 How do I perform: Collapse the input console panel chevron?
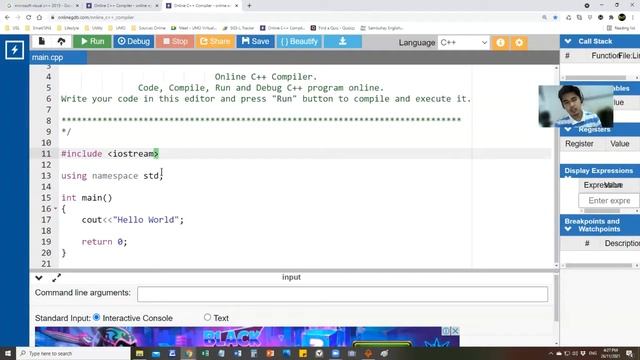(39, 278)
